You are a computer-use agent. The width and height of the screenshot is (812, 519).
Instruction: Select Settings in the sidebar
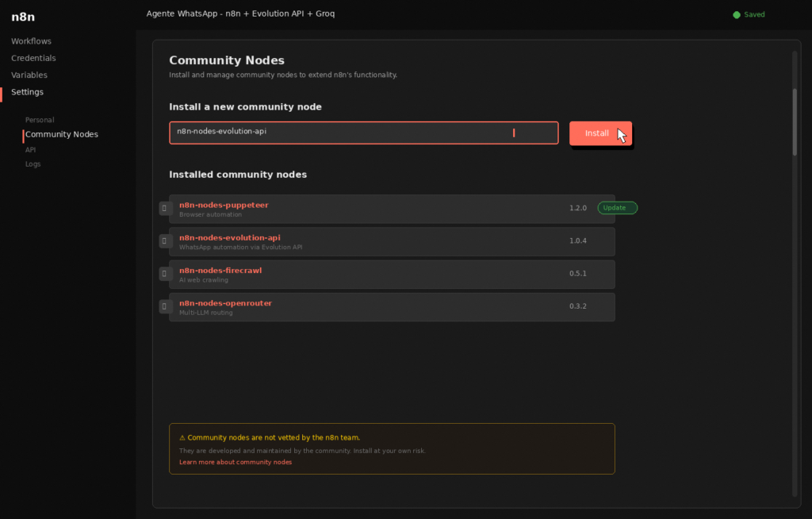(28, 92)
